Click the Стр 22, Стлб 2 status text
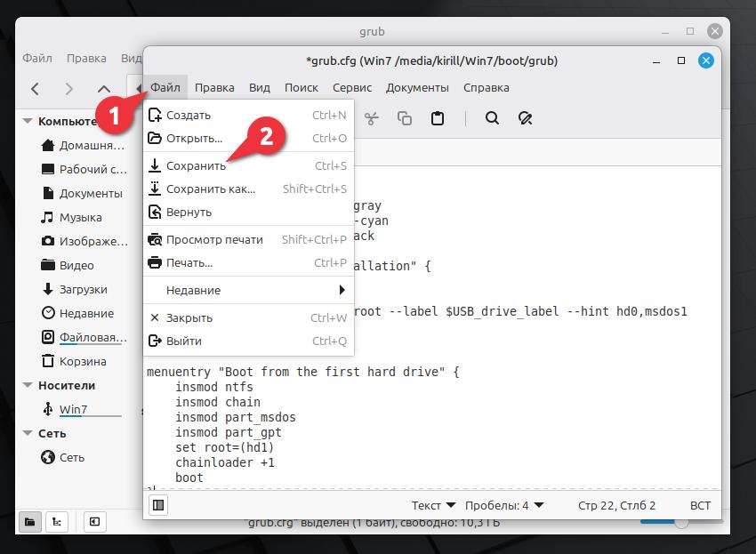This screenshot has height=554, width=756. (x=616, y=505)
